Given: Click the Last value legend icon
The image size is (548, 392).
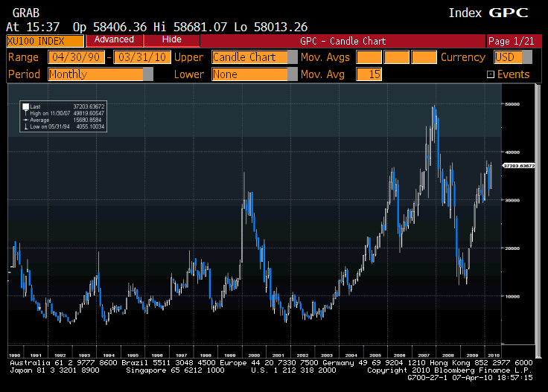Looking at the screenshot, I should click(x=25, y=107).
